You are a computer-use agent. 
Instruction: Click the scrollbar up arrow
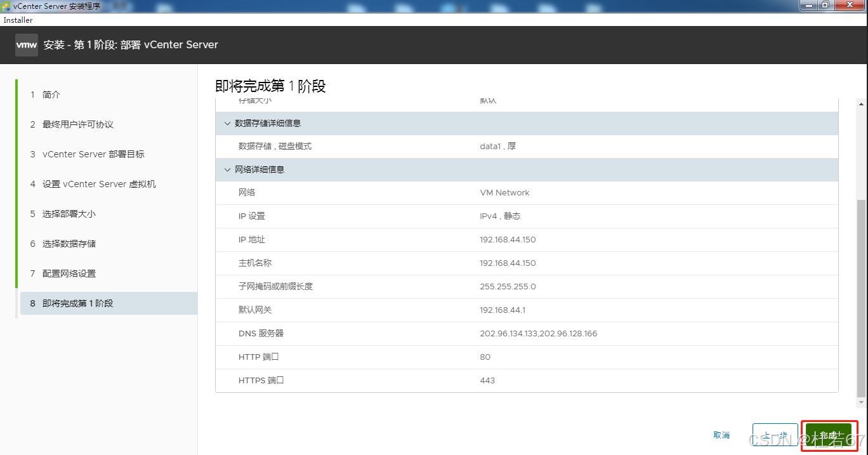[861, 103]
